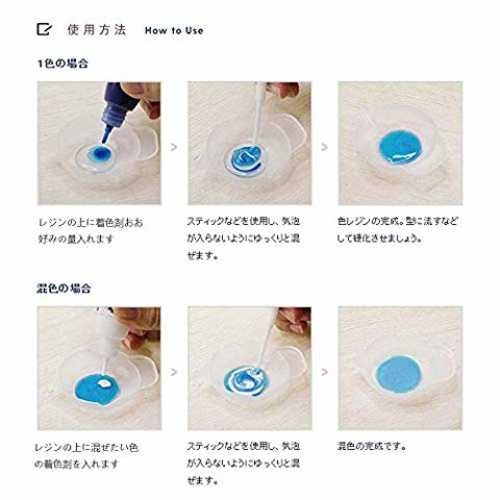The height and width of the screenshot is (500, 500).
Task: Click caption 'レジンの上に混ぜたい色の着色剤を入れます'
Action: [87, 455]
